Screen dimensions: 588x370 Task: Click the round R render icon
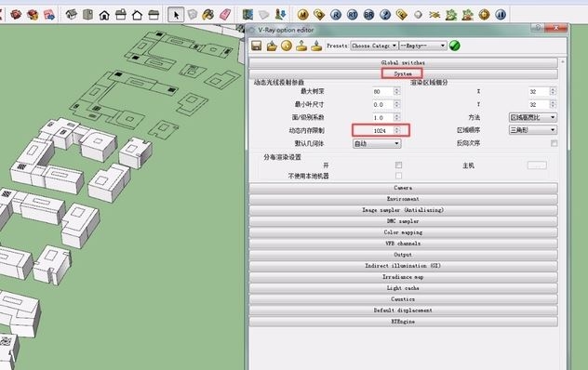point(336,15)
